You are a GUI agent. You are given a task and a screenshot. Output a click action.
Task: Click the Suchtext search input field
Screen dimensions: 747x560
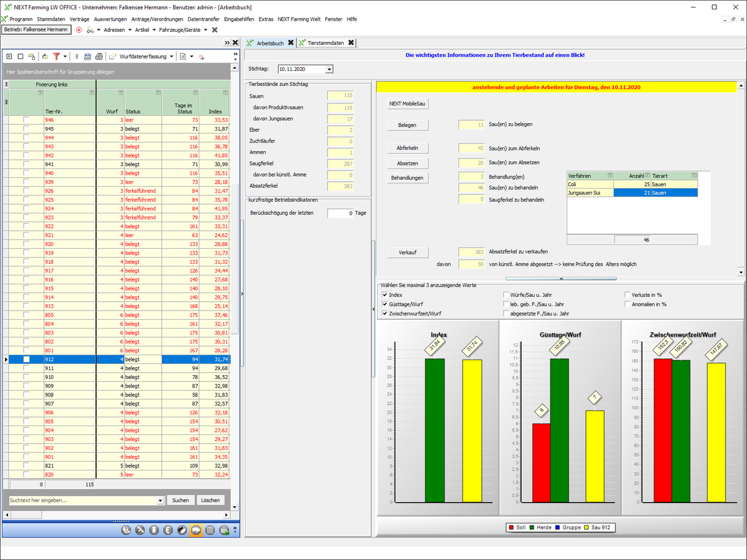[x=82, y=500]
